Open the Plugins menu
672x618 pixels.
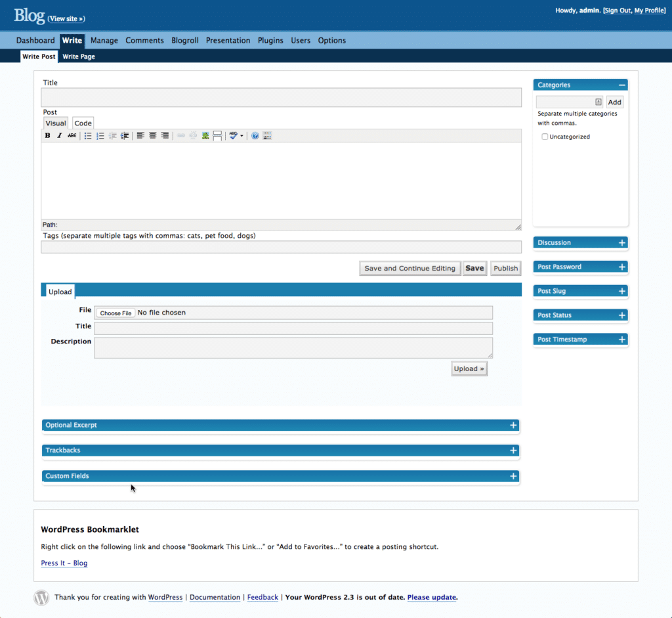point(270,40)
